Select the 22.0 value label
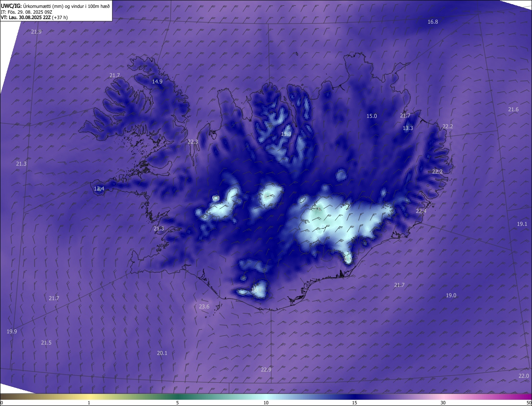The height and width of the screenshot is (406, 532). [524, 376]
